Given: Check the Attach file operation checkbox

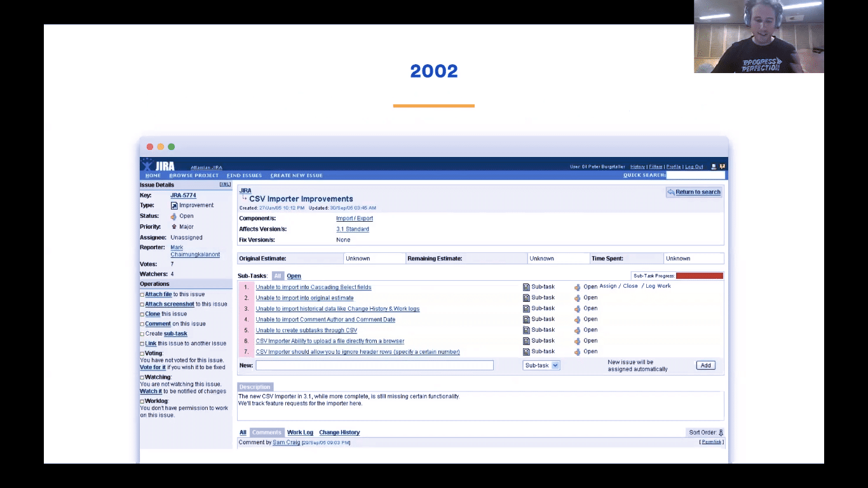Looking at the screenshot, I should (142, 294).
